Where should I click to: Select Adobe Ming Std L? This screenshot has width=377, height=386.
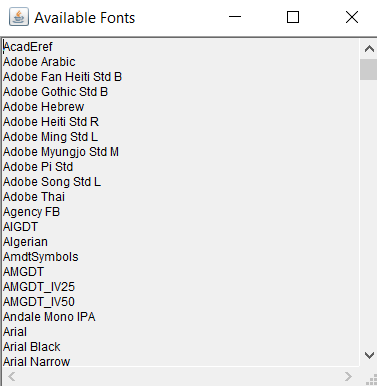tap(50, 137)
